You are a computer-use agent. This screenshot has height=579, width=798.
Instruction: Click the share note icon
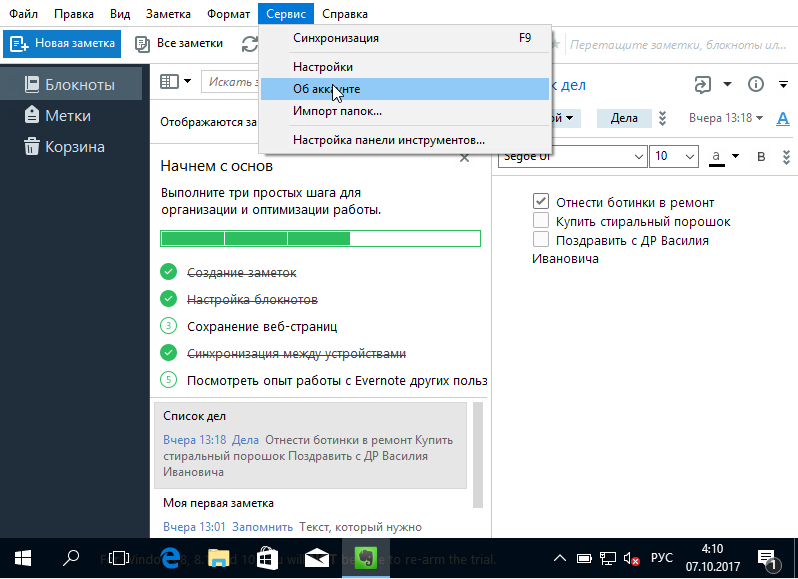point(703,84)
